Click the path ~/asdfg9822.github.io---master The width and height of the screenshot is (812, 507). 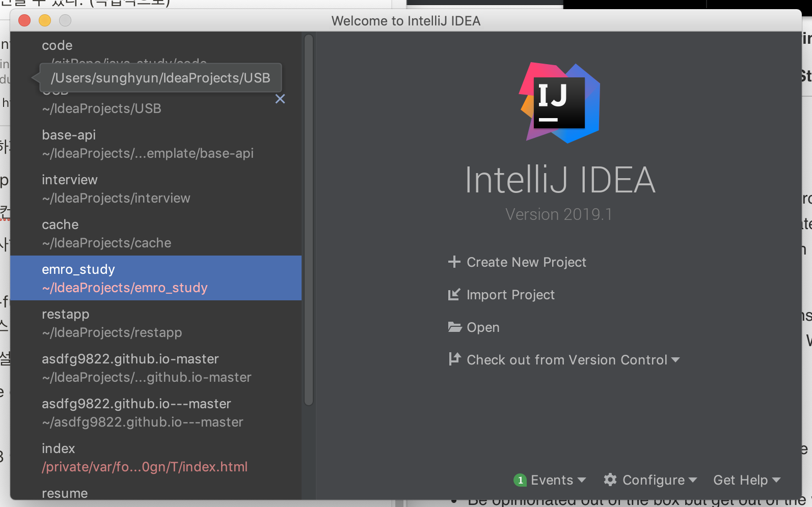(143, 422)
